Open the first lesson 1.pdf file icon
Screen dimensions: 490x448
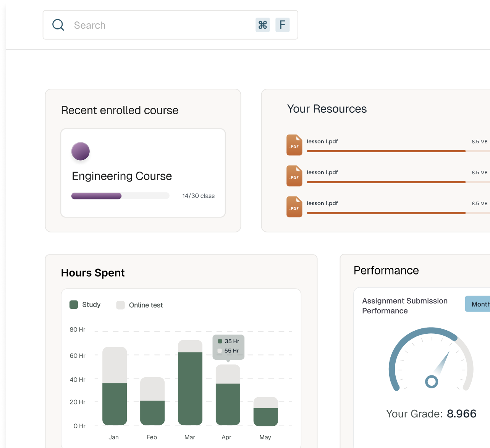[294, 145]
